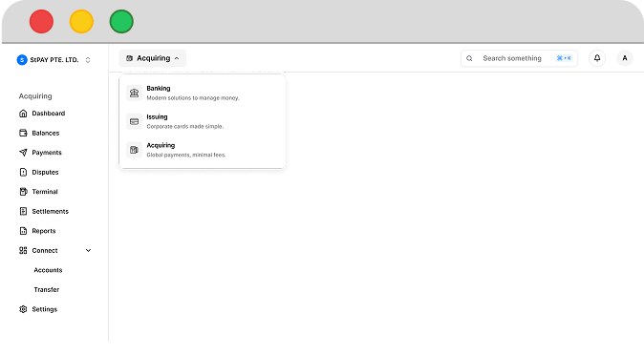Screen dimensions: 644x355
Task: Click the Acquiring menu entry icon
Action: (134, 150)
